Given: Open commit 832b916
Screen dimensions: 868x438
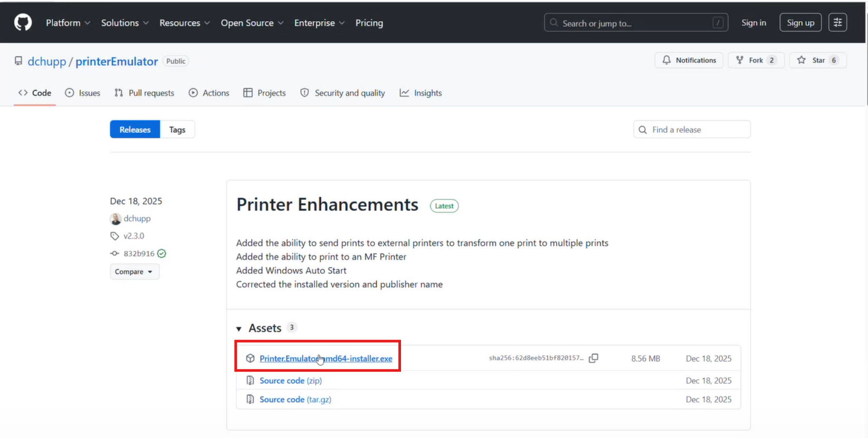Looking at the screenshot, I should pos(139,254).
